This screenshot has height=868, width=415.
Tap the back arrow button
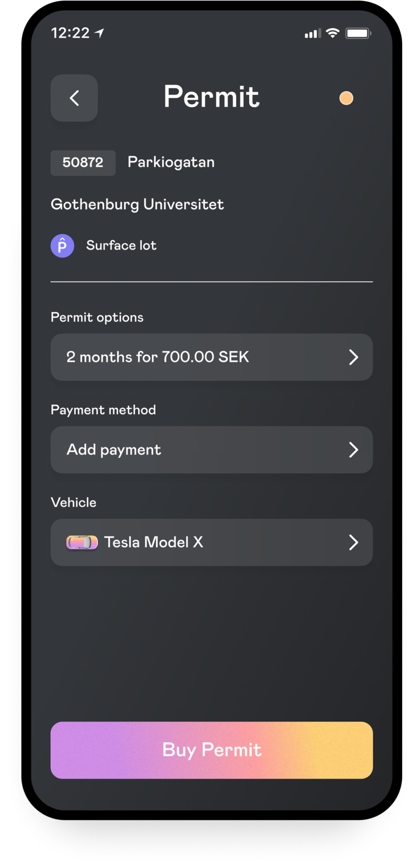74,98
